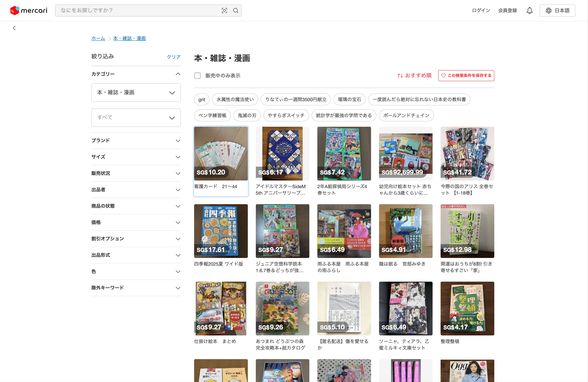Open 整理整頓 SG$4.17 listing image
Screen dimensions: 588x382
[467, 308]
